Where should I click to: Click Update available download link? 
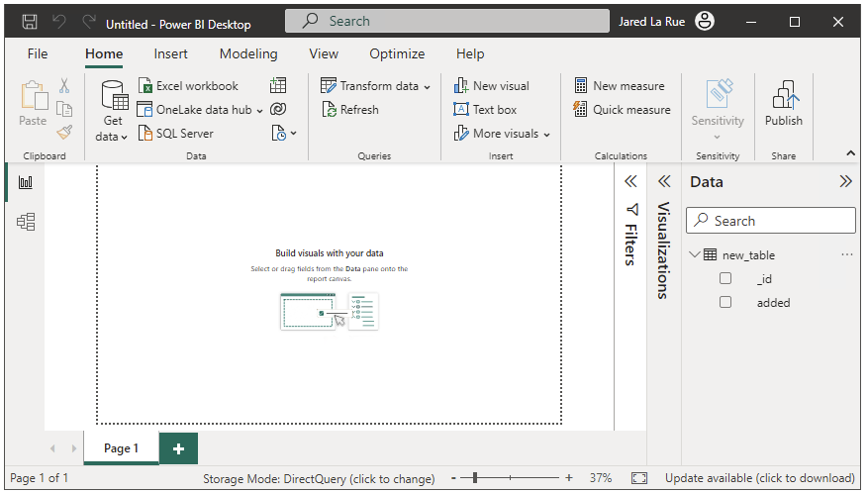(759, 478)
